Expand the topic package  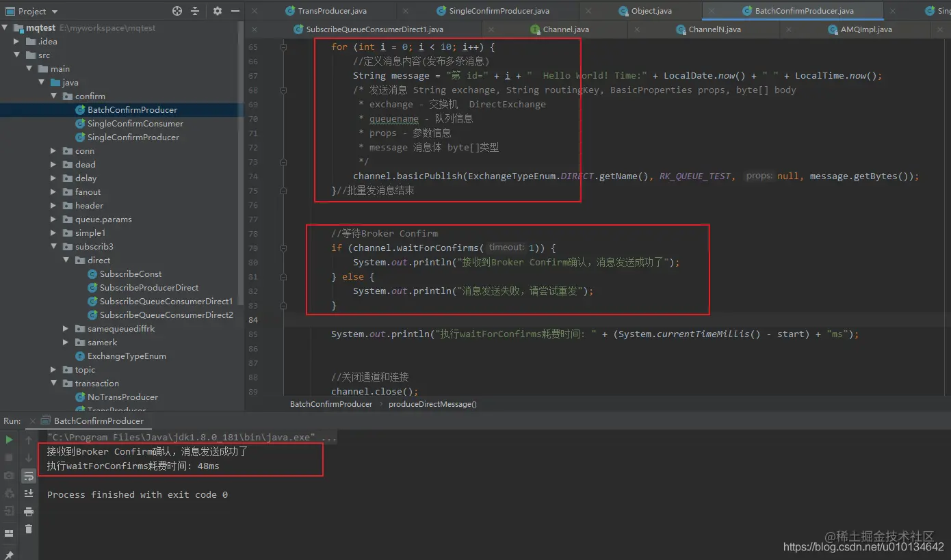click(x=53, y=370)
